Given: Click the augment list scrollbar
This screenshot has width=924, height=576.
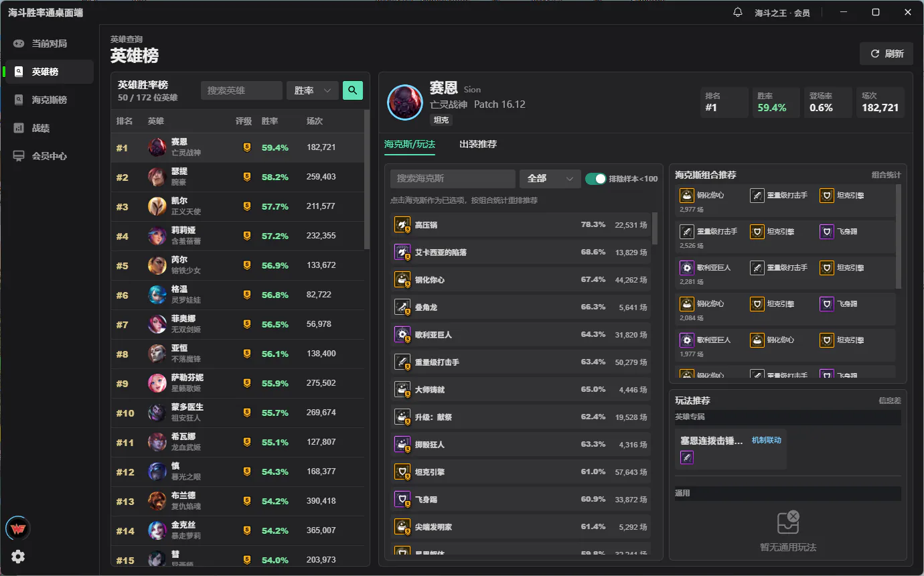Looking at the screenshot, I should point(655,228).
